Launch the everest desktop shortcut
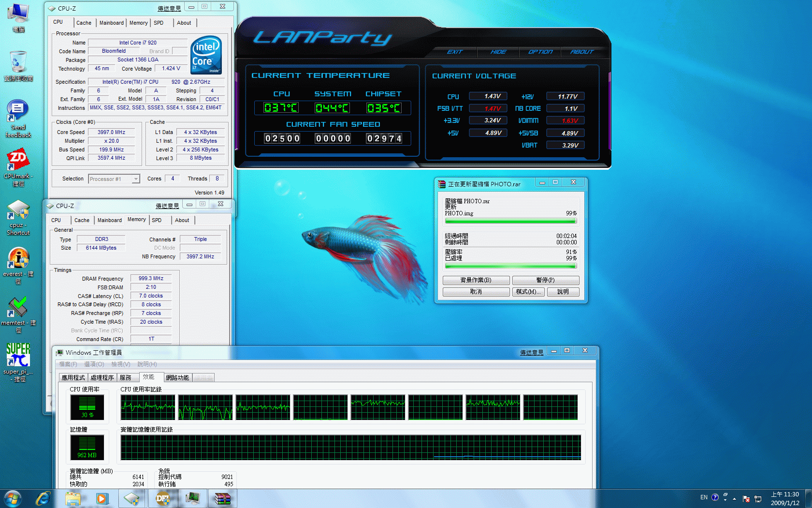Image resolution: width=812 pixels, height=508 pixels. click(18, 266)
